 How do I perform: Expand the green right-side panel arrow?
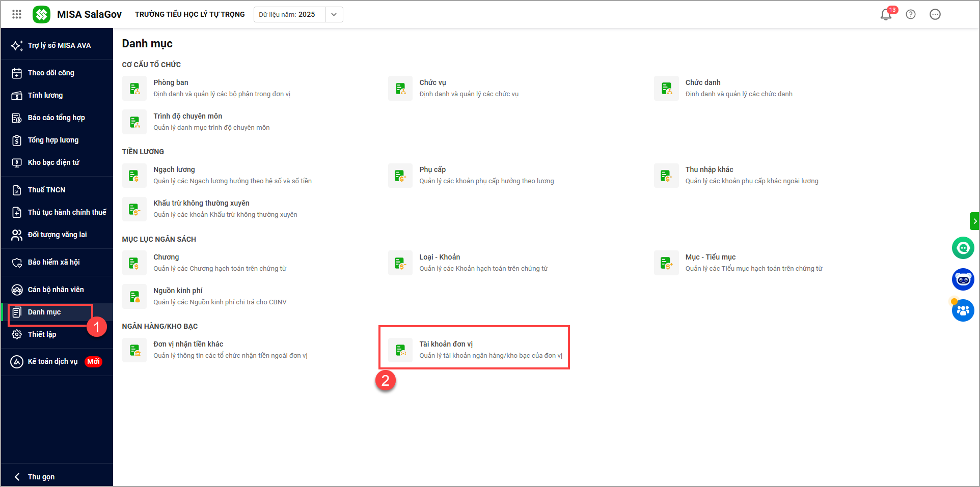point(974,221)
